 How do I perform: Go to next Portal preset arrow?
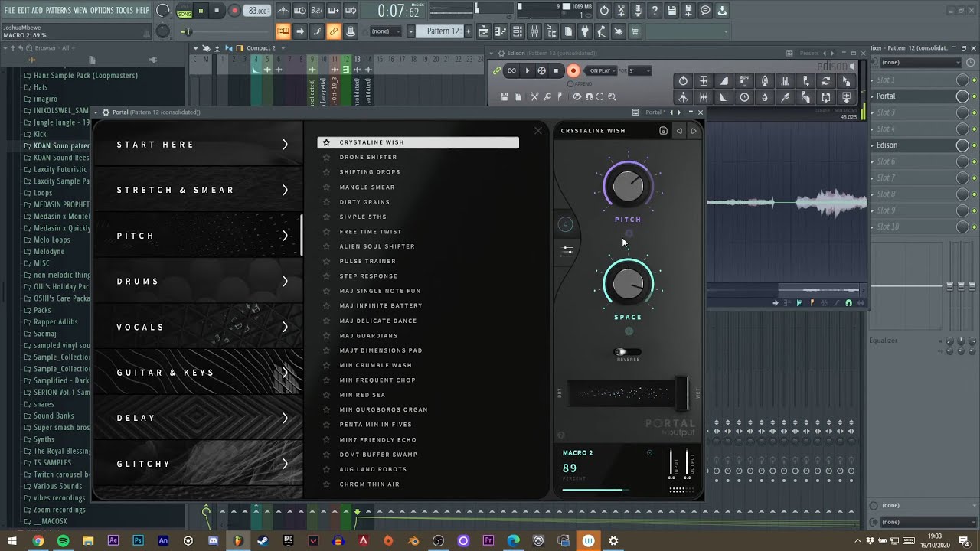694,131
